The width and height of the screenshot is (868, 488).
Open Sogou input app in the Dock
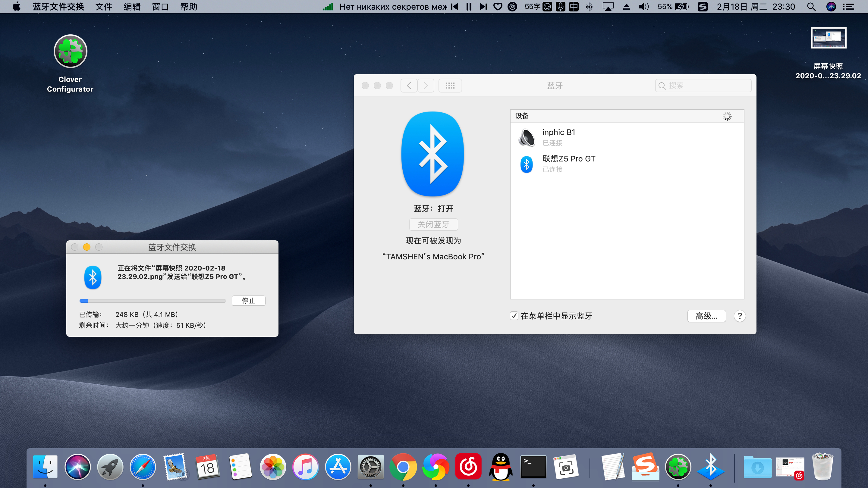coord(645,467)
